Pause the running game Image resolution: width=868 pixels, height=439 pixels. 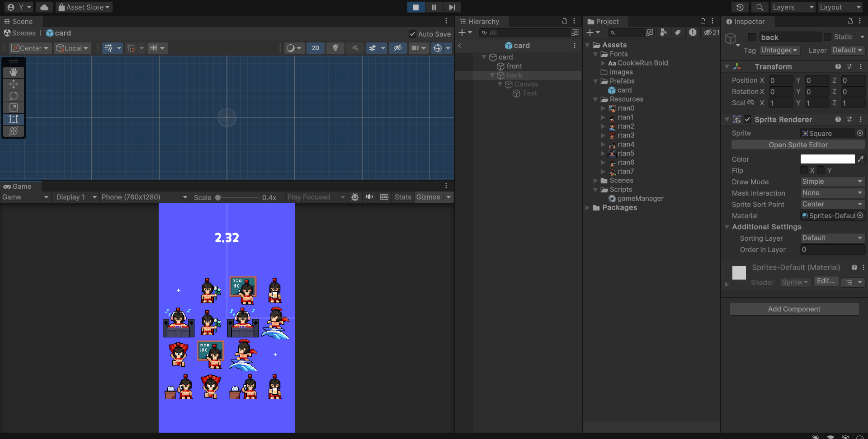(x=434, y=7)
